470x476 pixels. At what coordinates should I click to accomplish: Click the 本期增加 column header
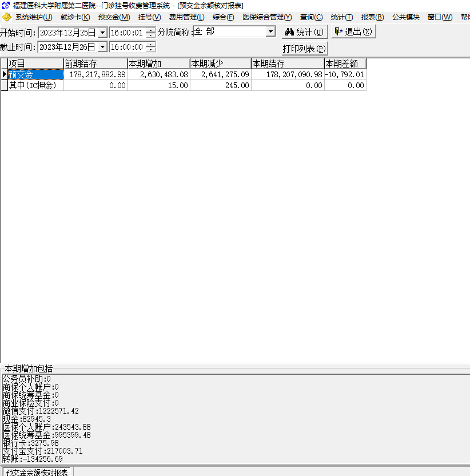click(159, 64)
